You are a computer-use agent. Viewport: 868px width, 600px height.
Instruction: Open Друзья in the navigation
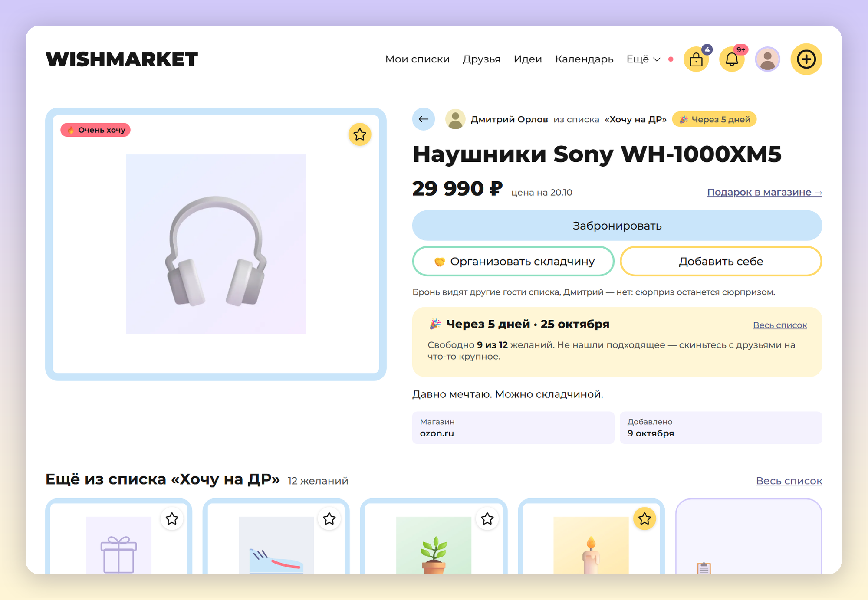pos(481,59)
